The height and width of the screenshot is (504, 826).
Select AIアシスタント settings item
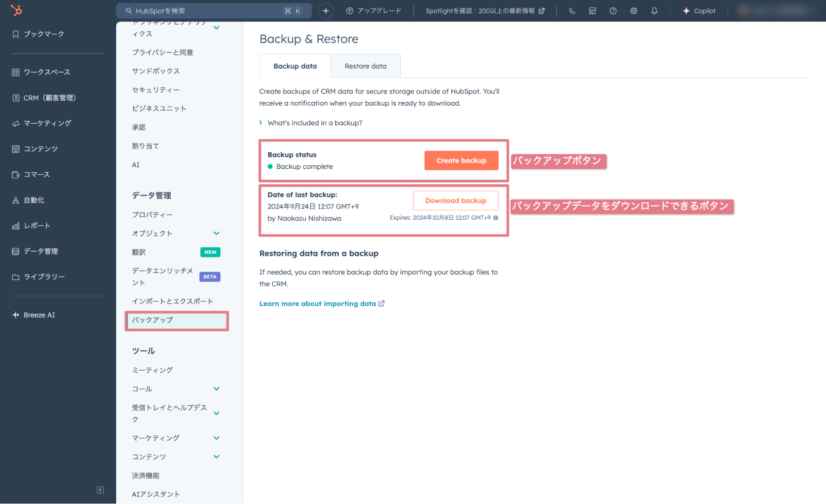click(156, 494)
